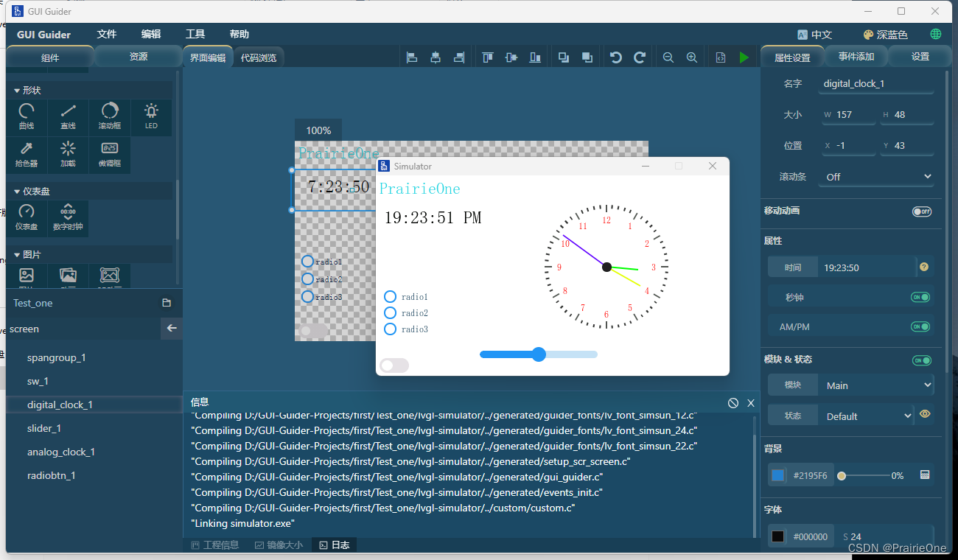Open 镜像大小 bottom tab
The width and height of the screenshot is (958, 560).
279,545
